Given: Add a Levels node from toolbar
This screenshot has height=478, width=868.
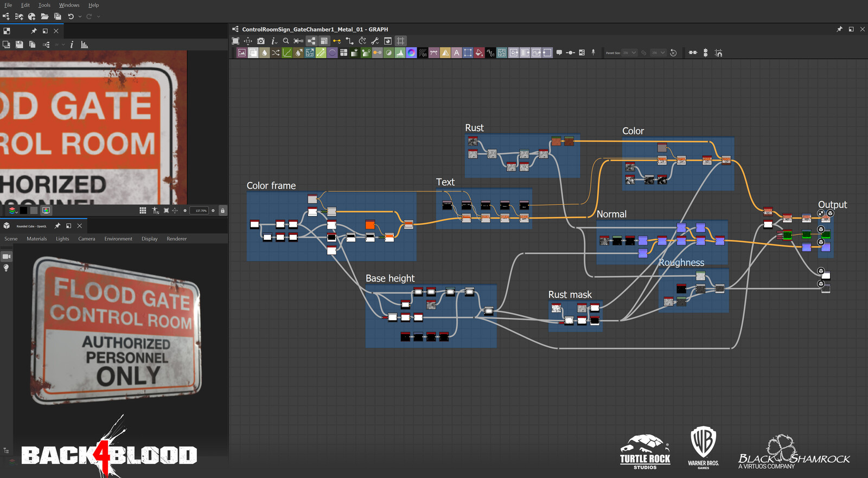Looking at the screenshot, I should point(400,53).
